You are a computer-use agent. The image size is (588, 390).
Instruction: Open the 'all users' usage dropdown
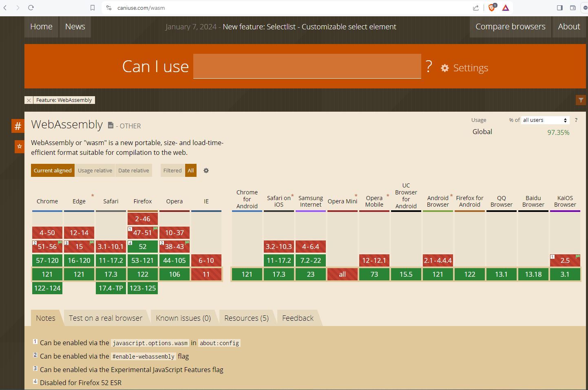pyautogui.click(x=545, y=120)
